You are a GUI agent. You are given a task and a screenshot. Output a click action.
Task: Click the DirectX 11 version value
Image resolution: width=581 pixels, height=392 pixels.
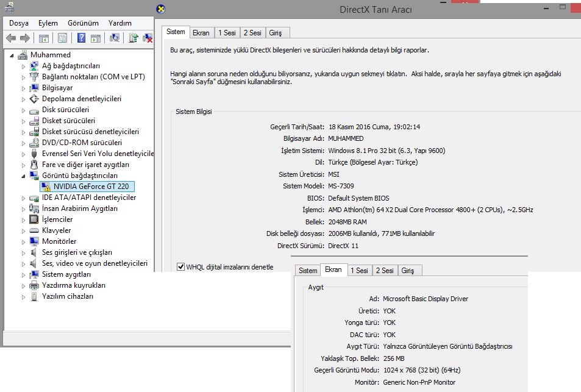[x=343, y=246]
